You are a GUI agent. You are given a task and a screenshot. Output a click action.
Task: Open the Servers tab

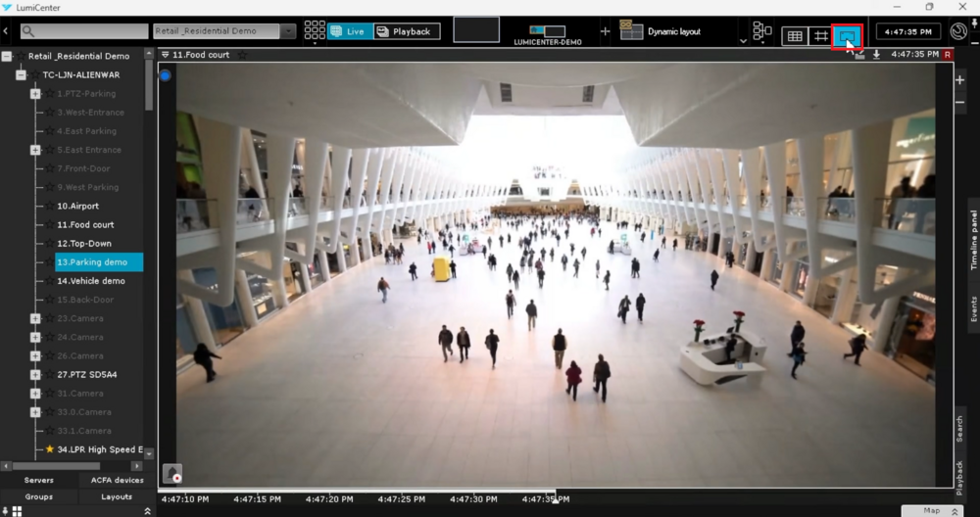pos(39,480)
